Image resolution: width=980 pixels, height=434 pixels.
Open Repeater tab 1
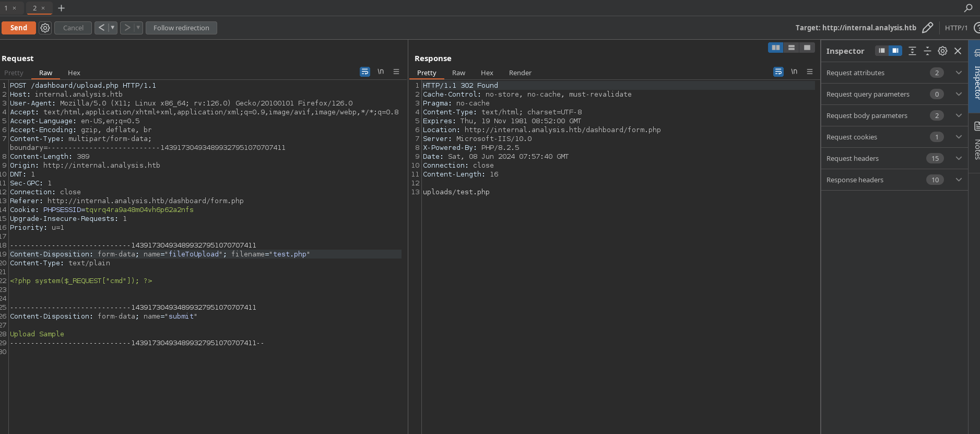[x=6, y=8]
